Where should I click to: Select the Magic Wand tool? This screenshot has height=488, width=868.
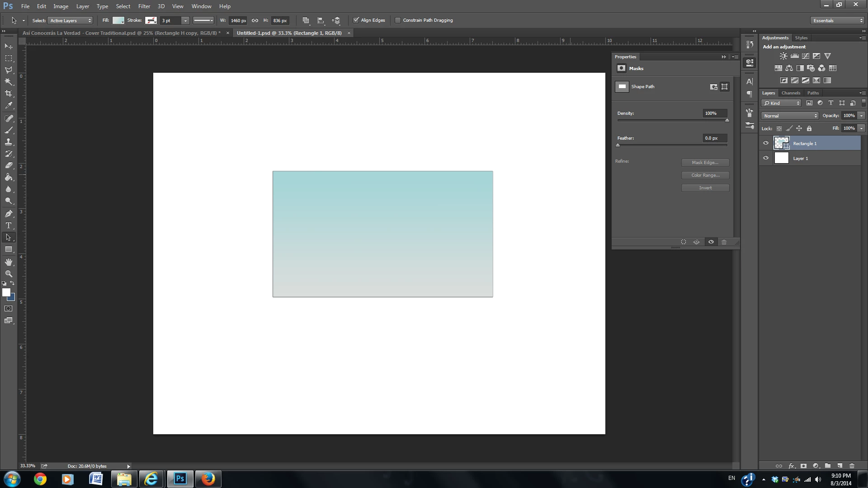click(9, 82)
